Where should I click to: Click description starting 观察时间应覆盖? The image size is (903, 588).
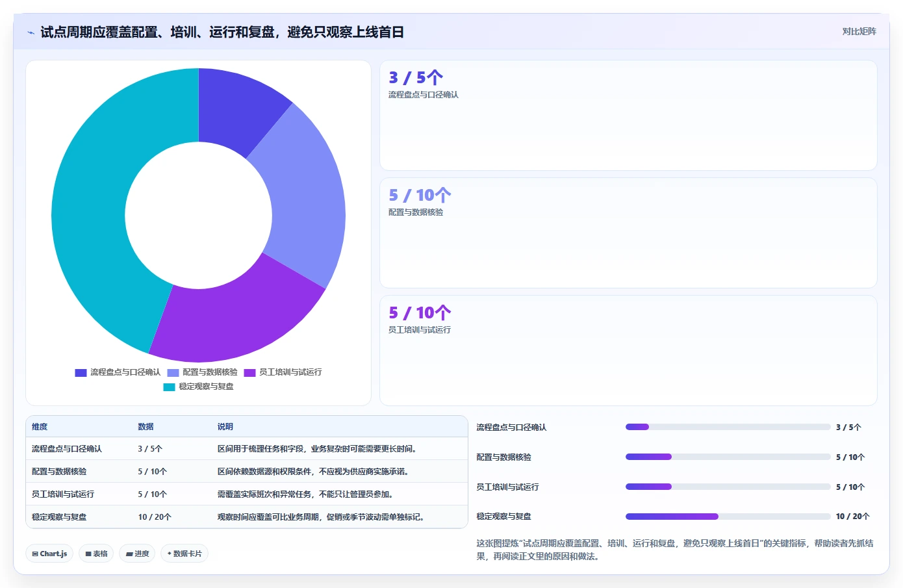point(321,517)
